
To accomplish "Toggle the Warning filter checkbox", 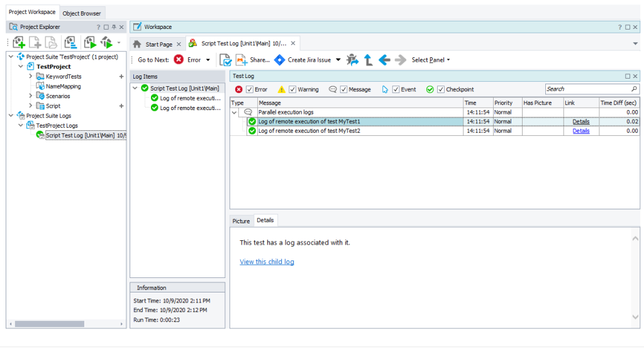I will pyautogui.click(x=292, y=89).
